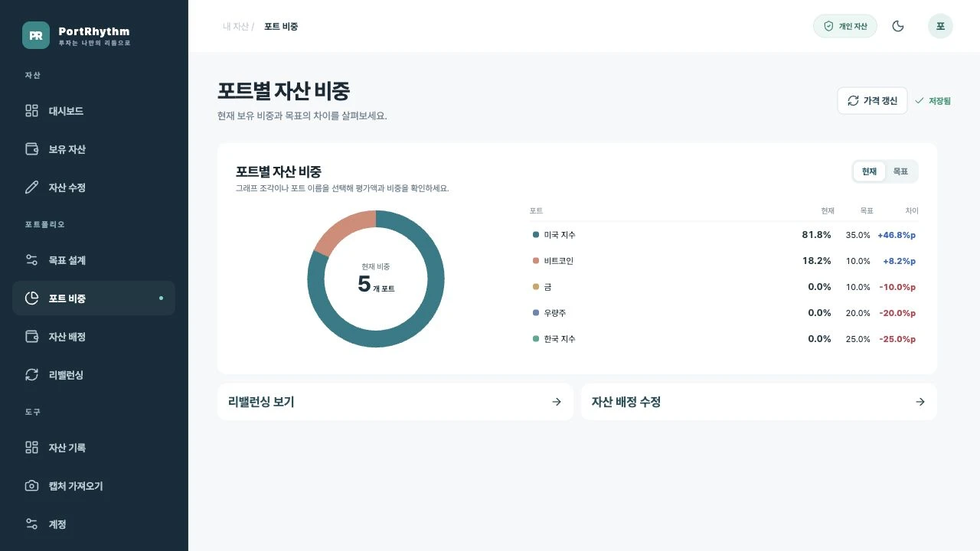
Task: Click the arrow on 자산 배정 수정 card
Action: click(920, 402)
